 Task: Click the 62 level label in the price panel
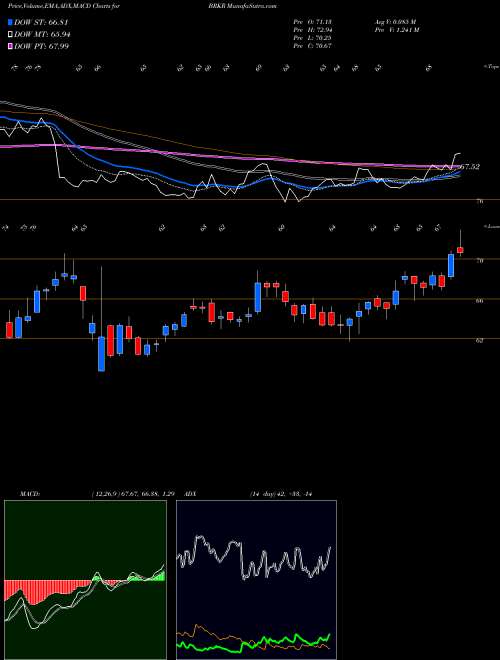480,340
